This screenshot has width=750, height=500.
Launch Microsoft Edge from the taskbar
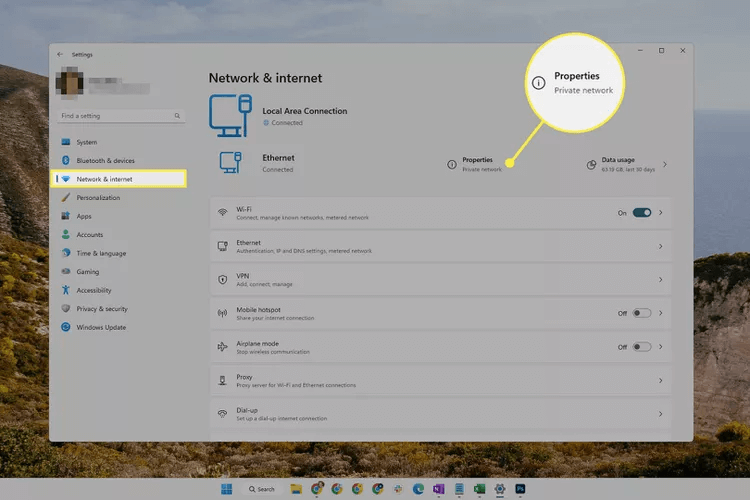point(419,489)
